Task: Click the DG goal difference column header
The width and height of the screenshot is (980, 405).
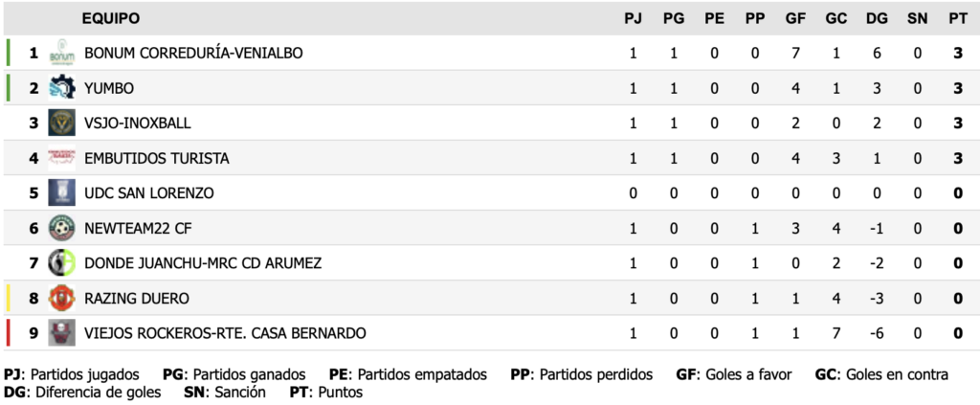Action: 876,18
